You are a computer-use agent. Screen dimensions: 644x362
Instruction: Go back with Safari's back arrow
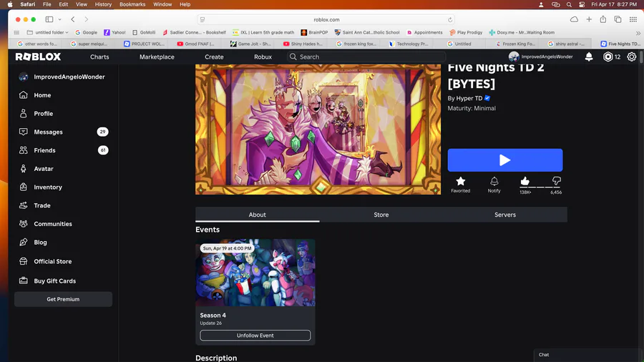73,19
